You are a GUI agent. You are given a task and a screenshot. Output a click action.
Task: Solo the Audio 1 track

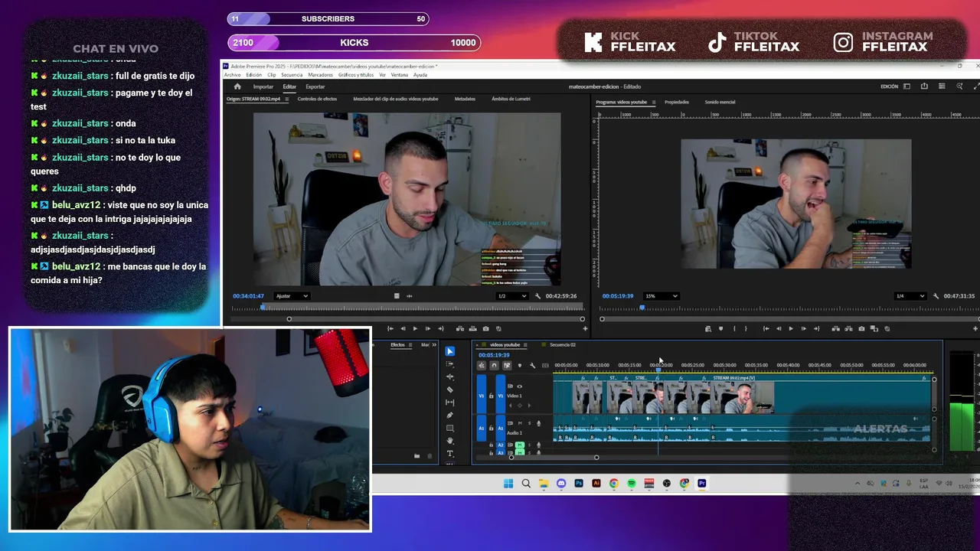528,423
